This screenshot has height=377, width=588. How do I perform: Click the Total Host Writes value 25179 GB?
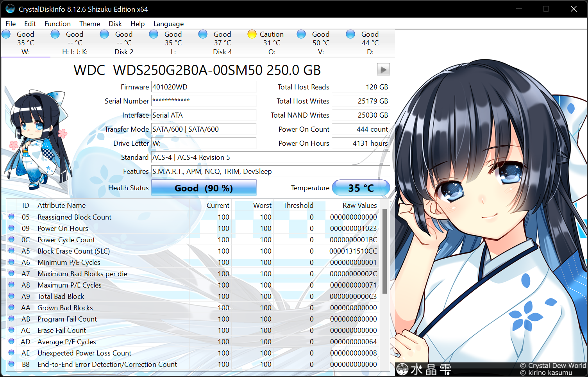(x=361, y=101)
